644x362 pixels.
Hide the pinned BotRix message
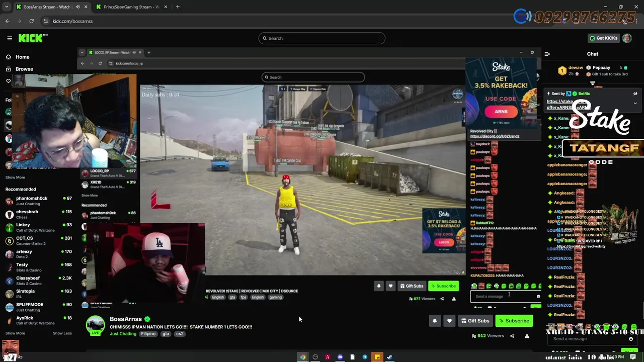click(x=635, y=94)
